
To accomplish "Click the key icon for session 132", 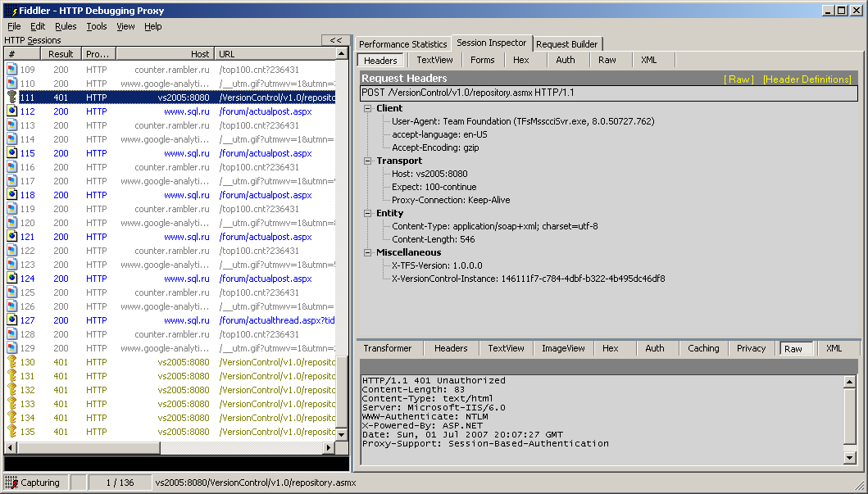I will [x=11, y=390].
